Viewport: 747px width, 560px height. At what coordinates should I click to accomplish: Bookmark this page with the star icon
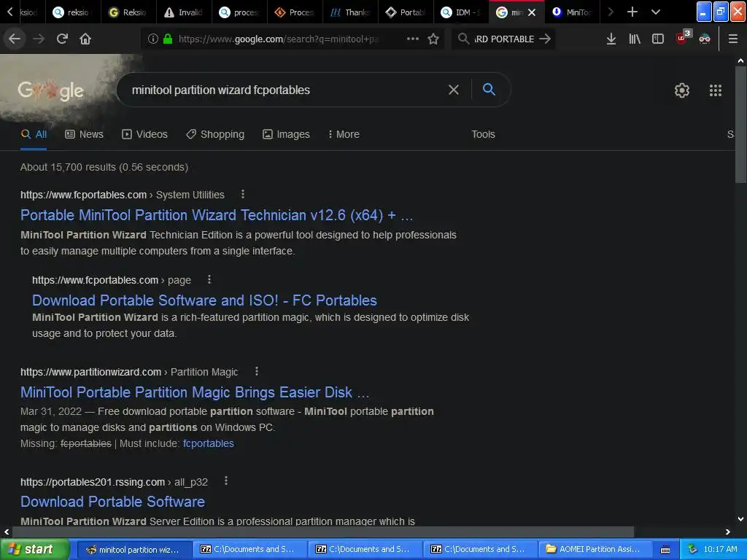pyautogui.click(x=433, y=39)
